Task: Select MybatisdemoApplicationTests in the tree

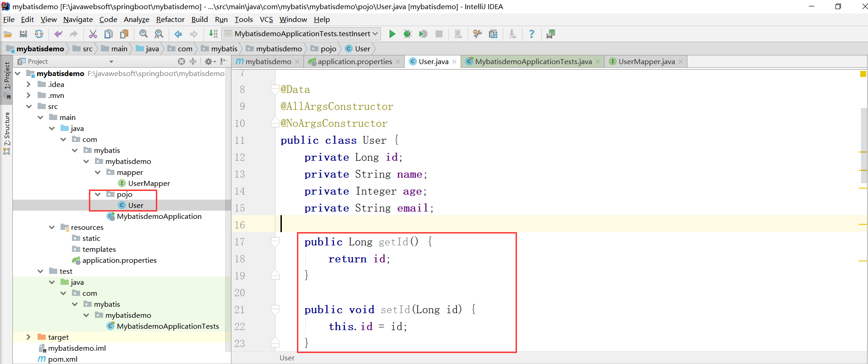Action: pyautogui.click(x=168, y=326)
